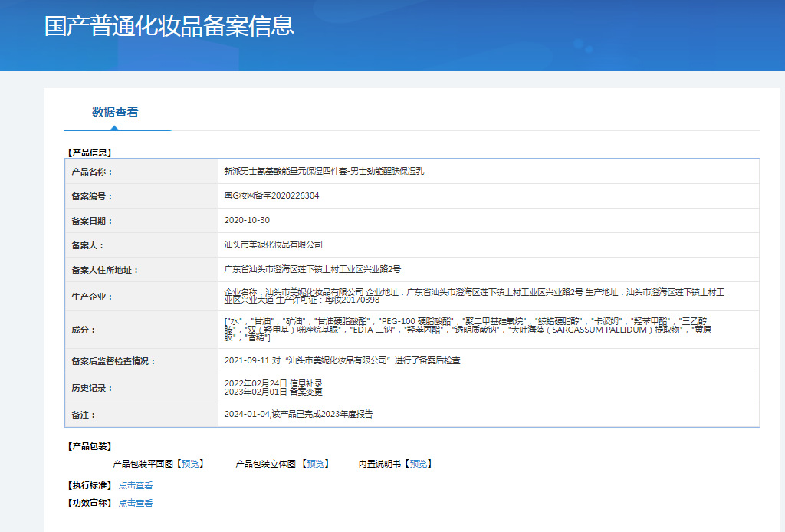Click the 【产品包装】 section heading
This screenshot has height=532, width=785.
click(x=89, y=446)
